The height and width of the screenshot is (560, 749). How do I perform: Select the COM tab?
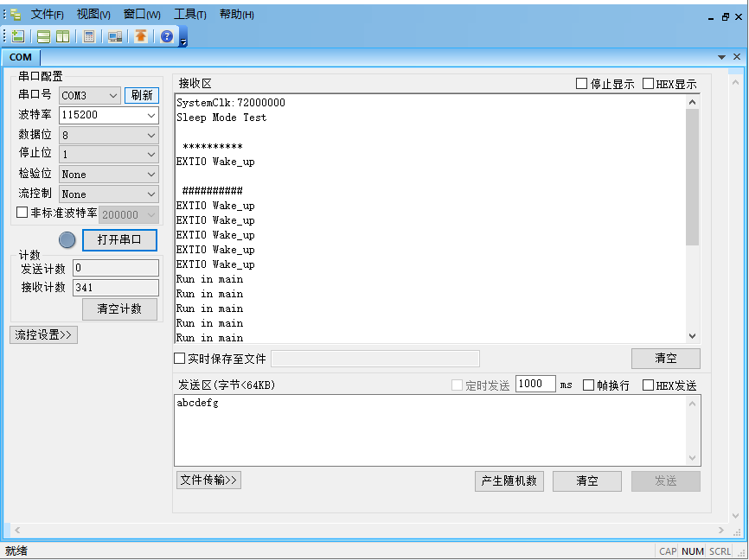click(21, 57)
